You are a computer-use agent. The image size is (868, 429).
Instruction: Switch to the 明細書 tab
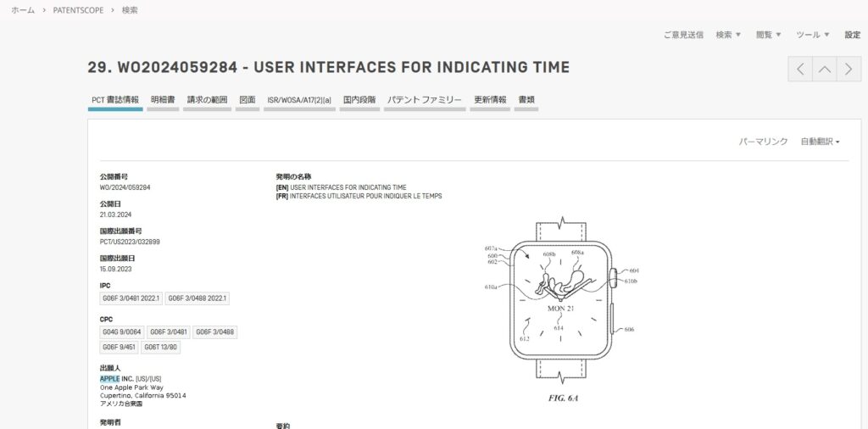163,100
